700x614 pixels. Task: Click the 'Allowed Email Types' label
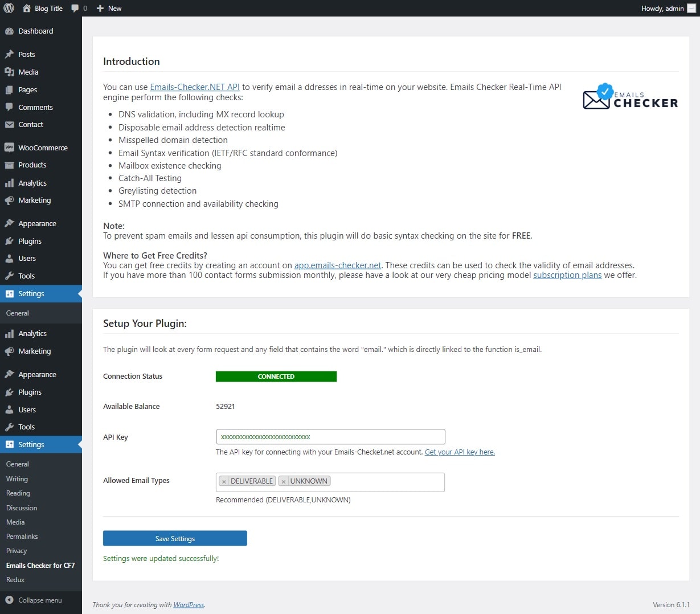[136, 481]
